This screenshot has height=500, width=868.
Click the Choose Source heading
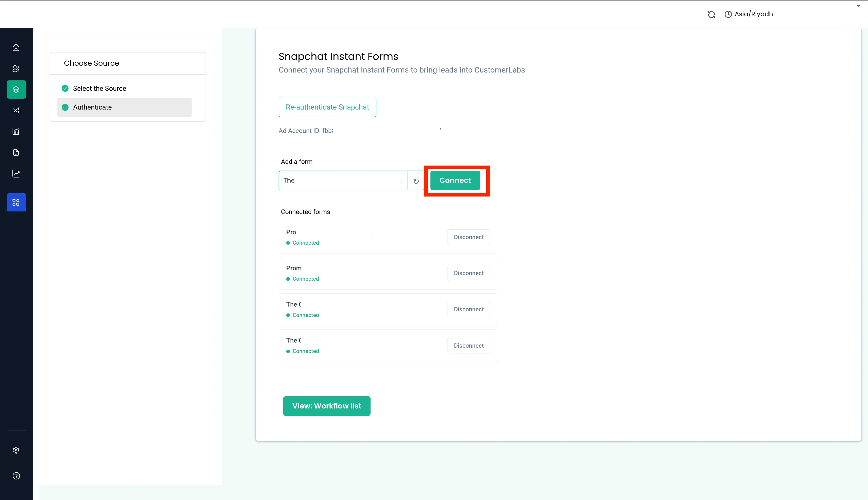(x=91, y=63)
